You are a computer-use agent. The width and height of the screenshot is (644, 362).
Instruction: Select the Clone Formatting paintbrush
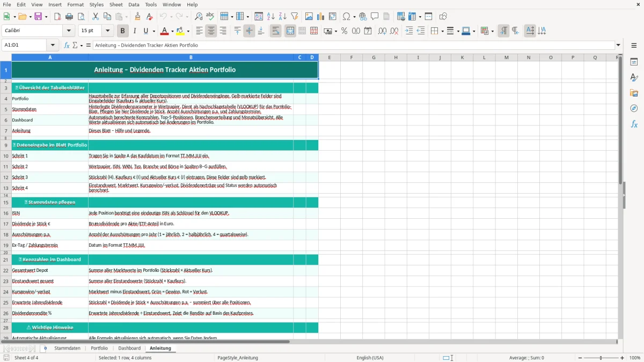[x=138, y=17]
